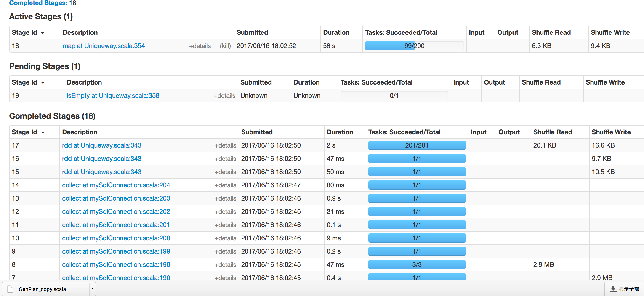Image resolution: width=644 pixels, height=296 pixels.
Task: Click Active Stages (1) heading
Action: point(41,16)
